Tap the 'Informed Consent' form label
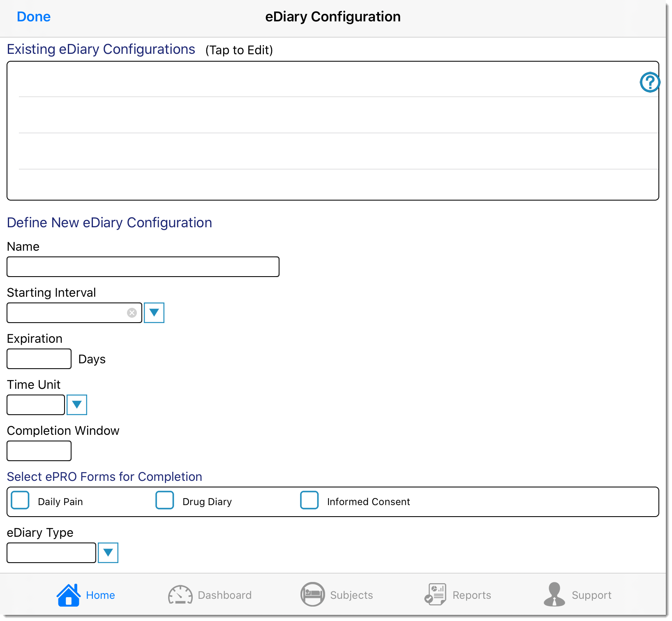Screen dimensions: 672x621 pyautogui.click(x=369, y=502)
